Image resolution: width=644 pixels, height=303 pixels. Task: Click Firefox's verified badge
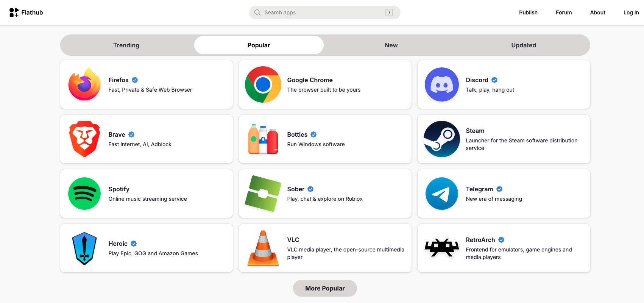coord(135,80)
